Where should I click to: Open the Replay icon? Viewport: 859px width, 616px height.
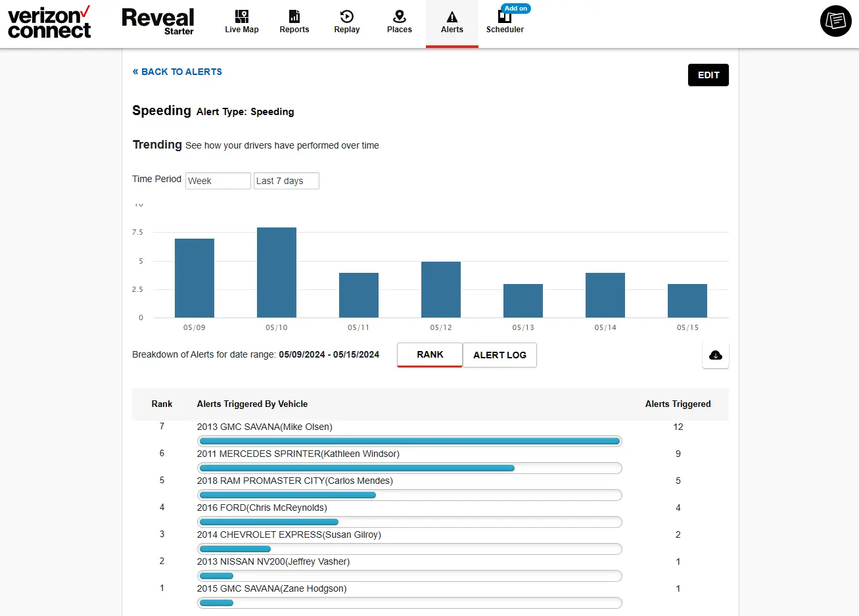pyautogui.click(x=347, y=17)
